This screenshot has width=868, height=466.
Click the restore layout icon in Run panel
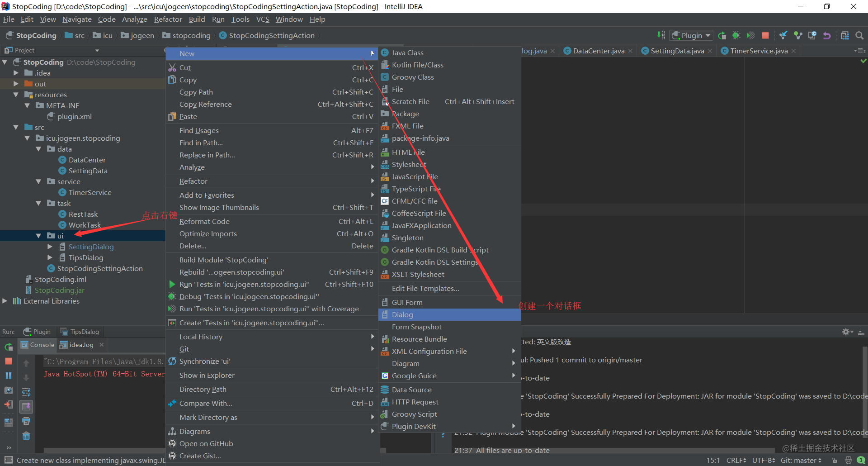[x=9, y=422]
